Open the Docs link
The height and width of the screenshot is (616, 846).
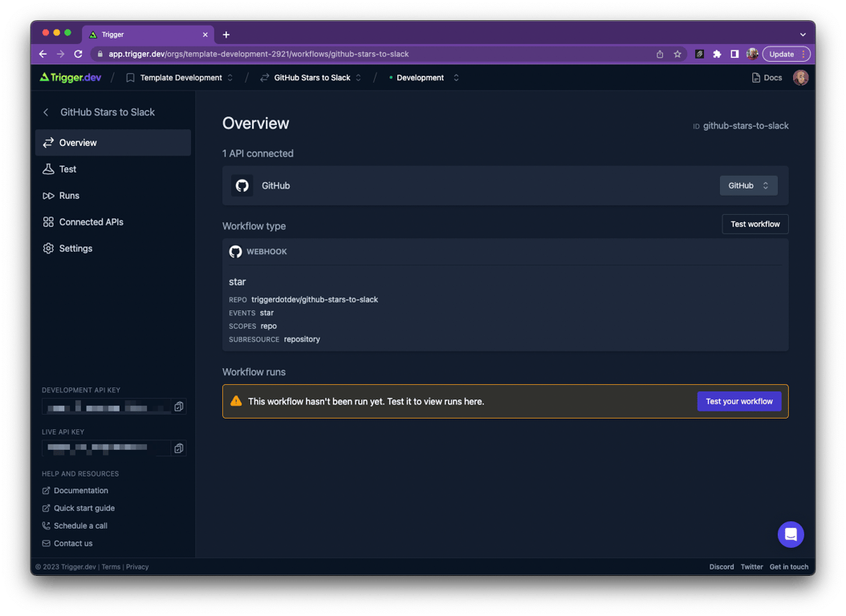point(767,78)
